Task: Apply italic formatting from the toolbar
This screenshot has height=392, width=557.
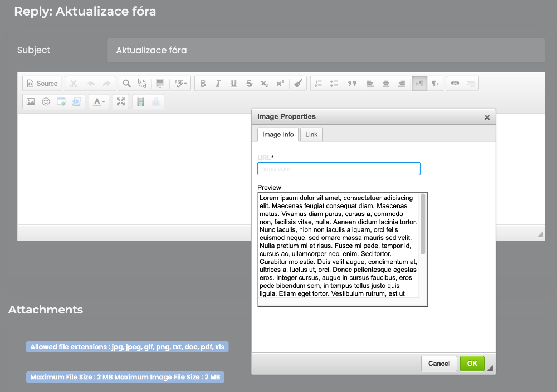Action: click(x=218, y=84)
